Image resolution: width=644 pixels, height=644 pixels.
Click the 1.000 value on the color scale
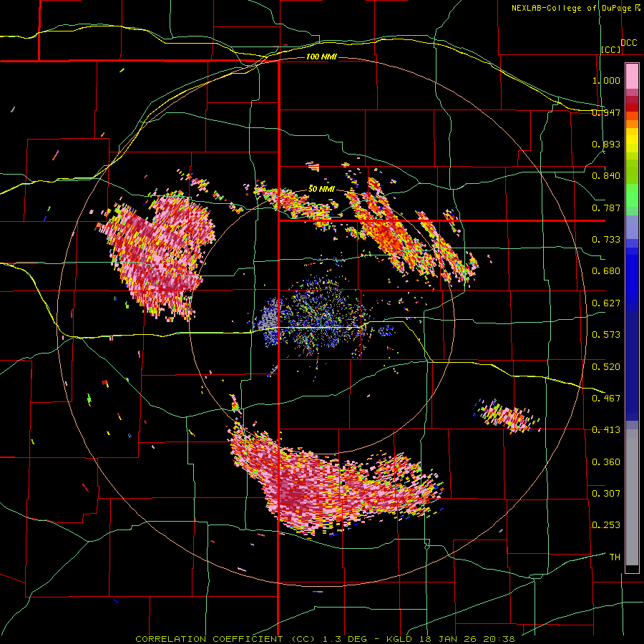point(606,80)
